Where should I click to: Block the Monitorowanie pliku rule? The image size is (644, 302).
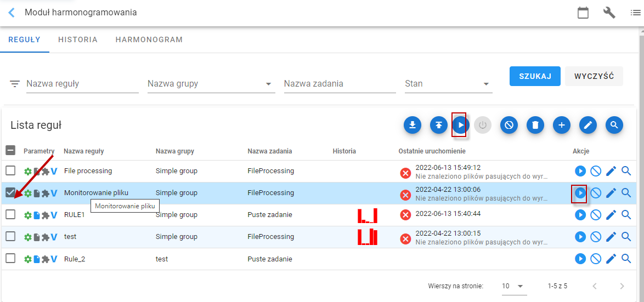click(x=596, y=192)
